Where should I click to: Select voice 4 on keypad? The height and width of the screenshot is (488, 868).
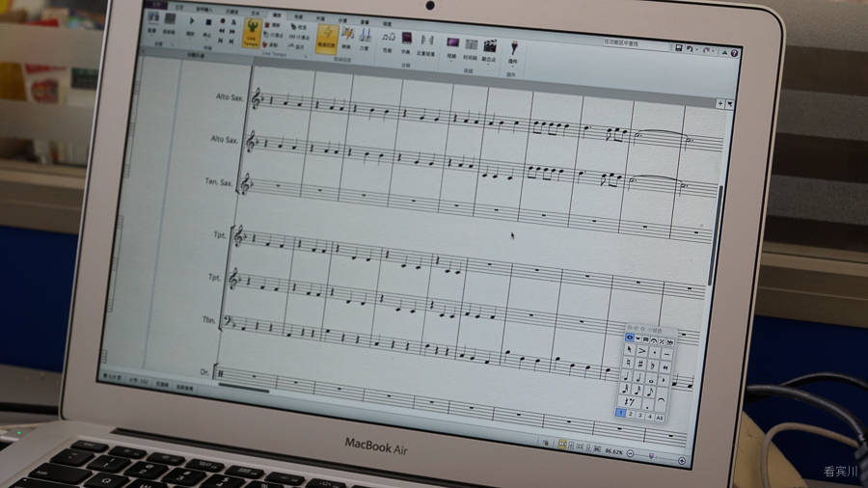(650, 417)
